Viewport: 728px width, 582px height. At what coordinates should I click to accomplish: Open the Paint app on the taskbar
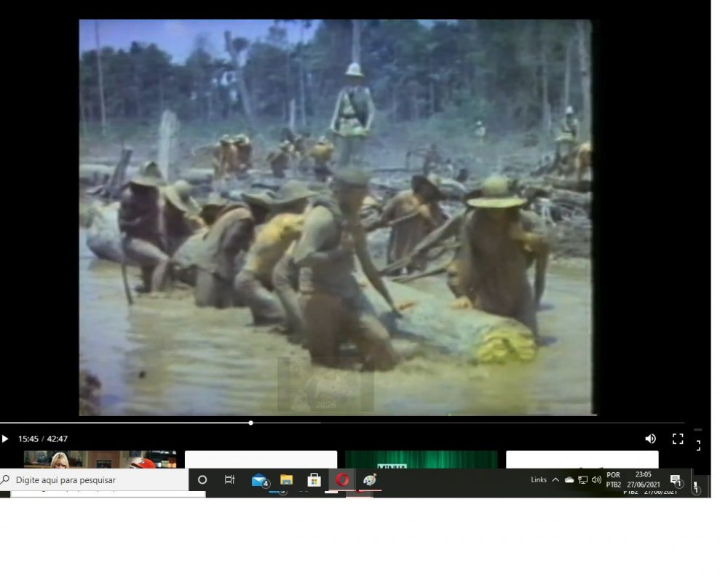[x=370, y=480]
